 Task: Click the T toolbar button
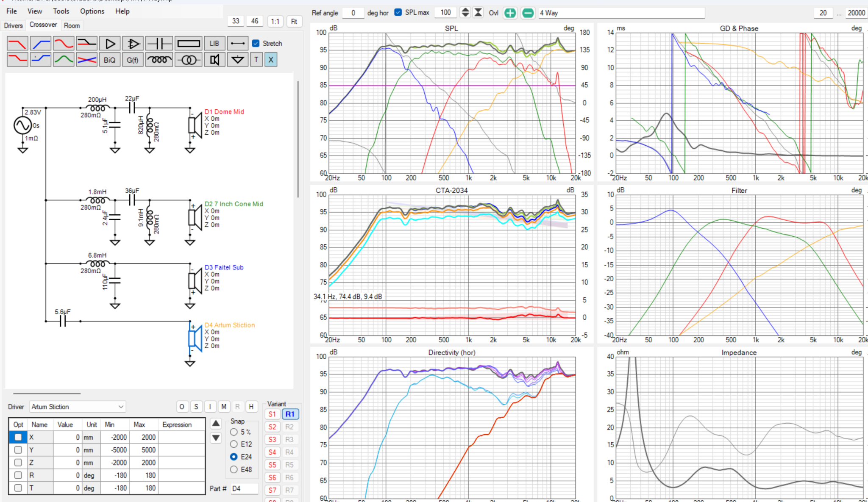click(x=256, y=60)
